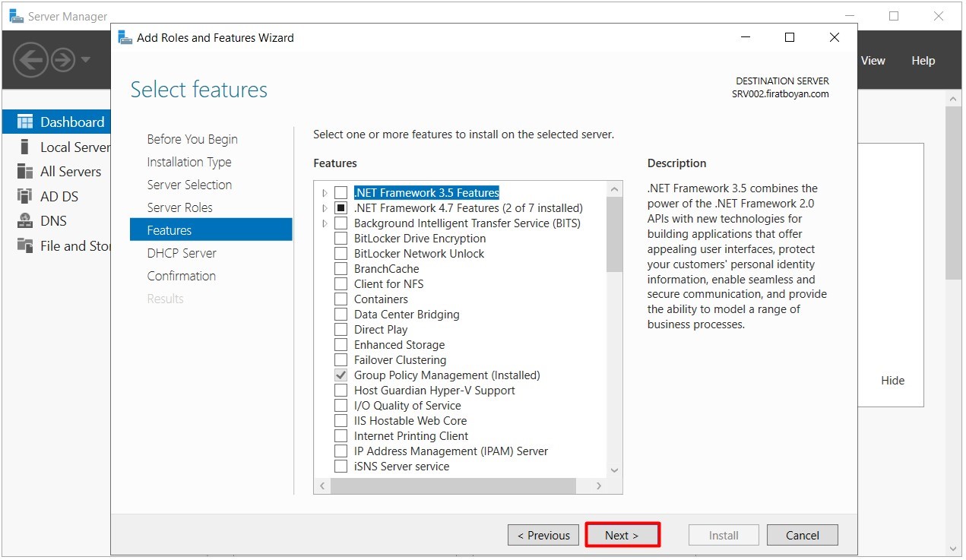Click features list horizontal scroll right arrow
This screenshot has height=560, width=966.
point(599,486)
